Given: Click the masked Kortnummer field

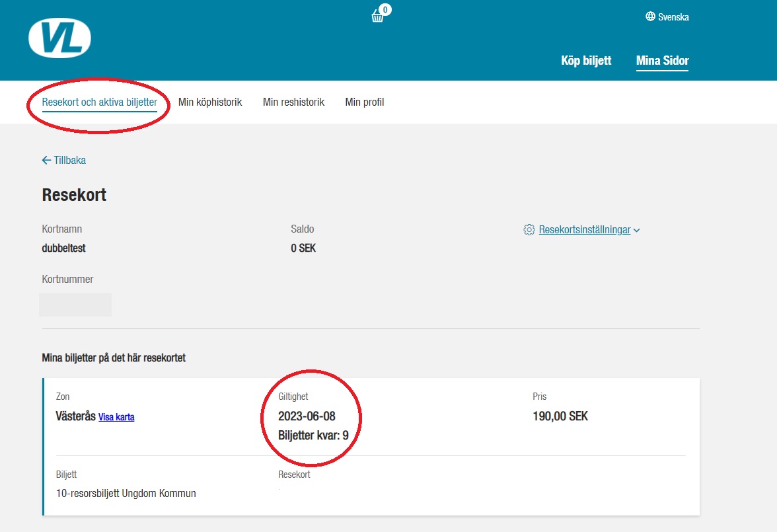Looking at the screenshot, I should [75, 305].
